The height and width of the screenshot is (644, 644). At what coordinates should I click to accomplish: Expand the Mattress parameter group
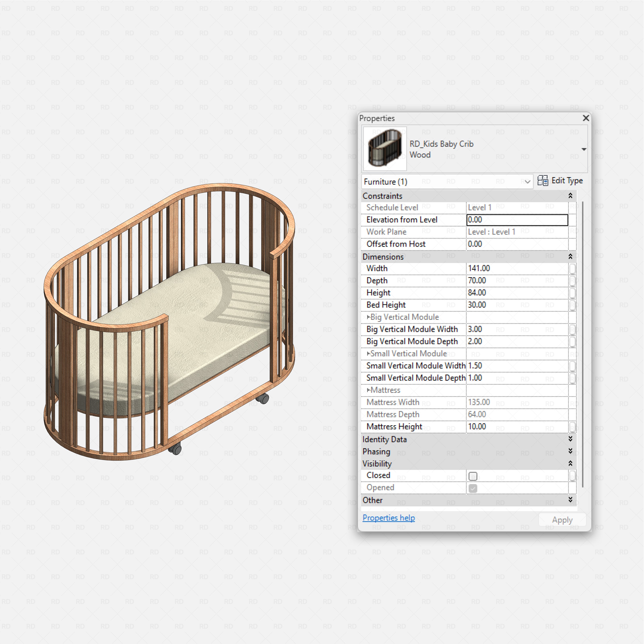[x=369, y=390]
